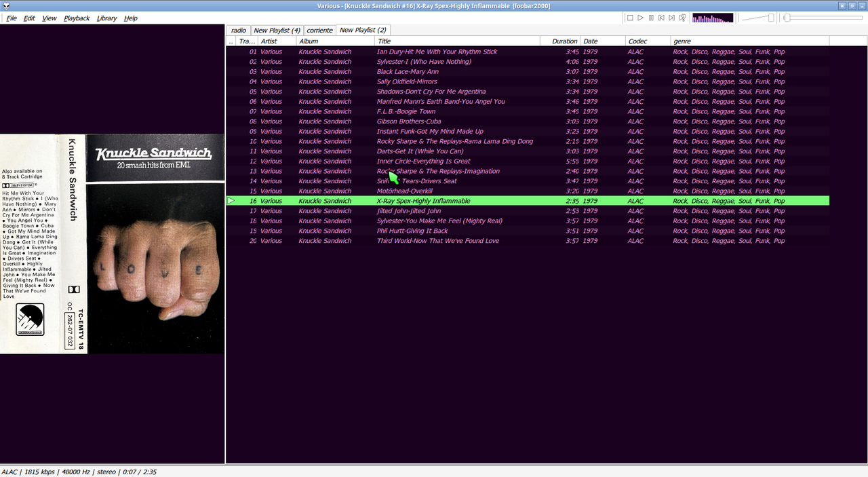Viewport: 868px width, 477px height.
Task: Pause the current track
Action: coord(651,18)
